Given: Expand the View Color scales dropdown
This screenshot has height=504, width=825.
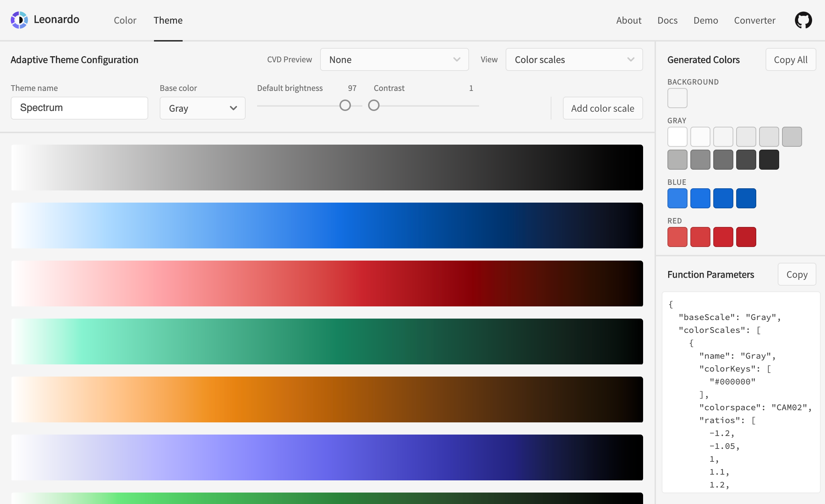Looking at the screenshot, I should point(574,59).
